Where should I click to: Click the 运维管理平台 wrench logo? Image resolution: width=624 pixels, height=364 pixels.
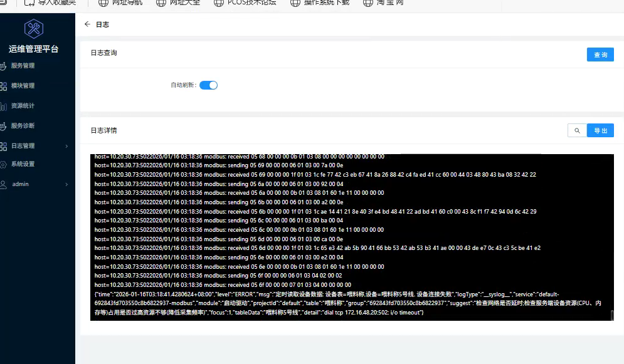[33, 29]
